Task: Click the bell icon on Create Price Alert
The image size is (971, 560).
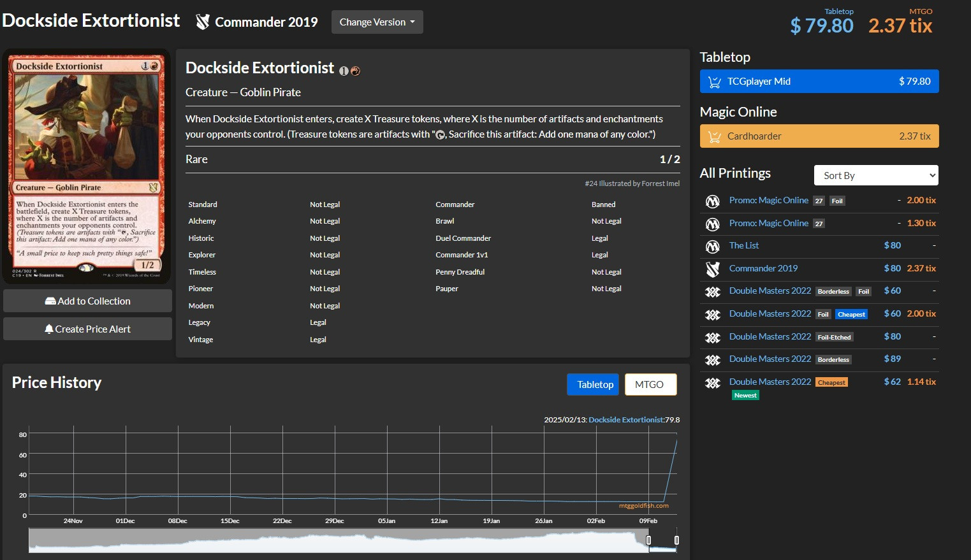Action: [x=49, y=329]
